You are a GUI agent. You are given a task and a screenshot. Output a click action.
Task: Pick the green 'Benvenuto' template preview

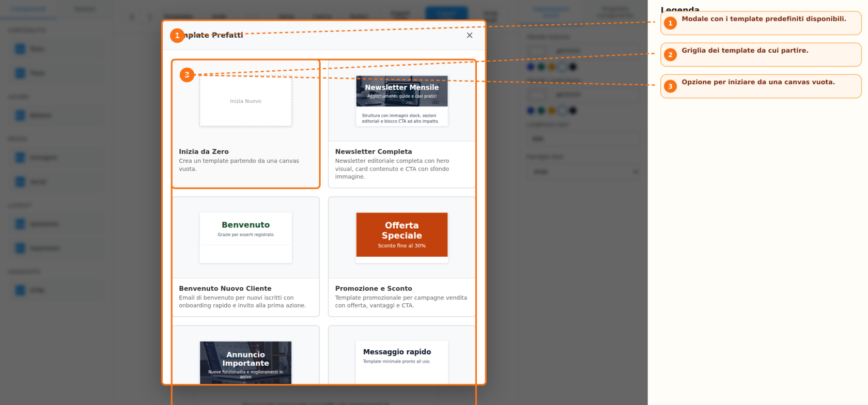(246, 238)
